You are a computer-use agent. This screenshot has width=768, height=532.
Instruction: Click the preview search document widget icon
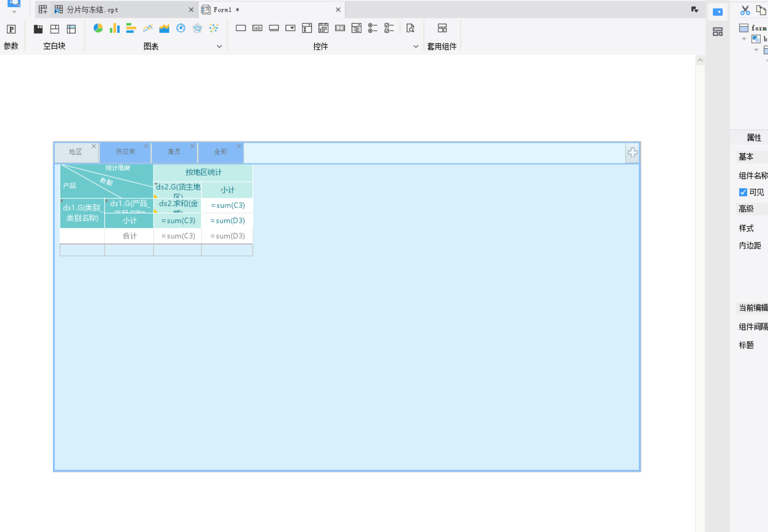pyautogui.click(x=411, y=28)
